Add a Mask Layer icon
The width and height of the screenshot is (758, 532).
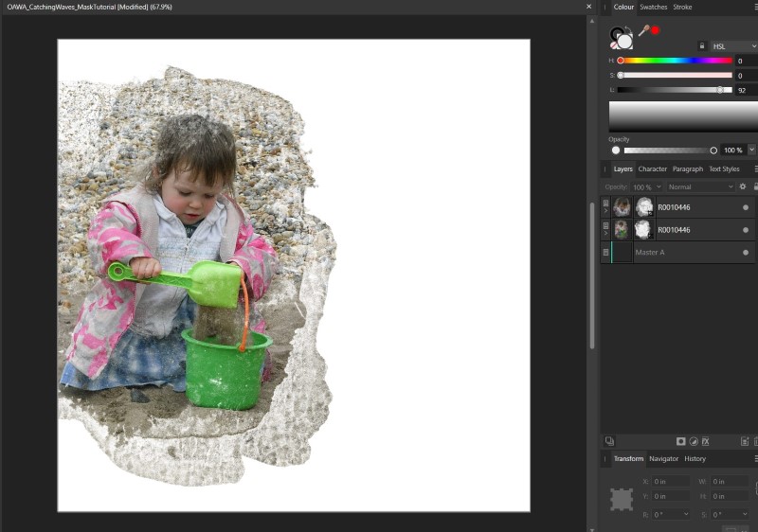point(680,441)
